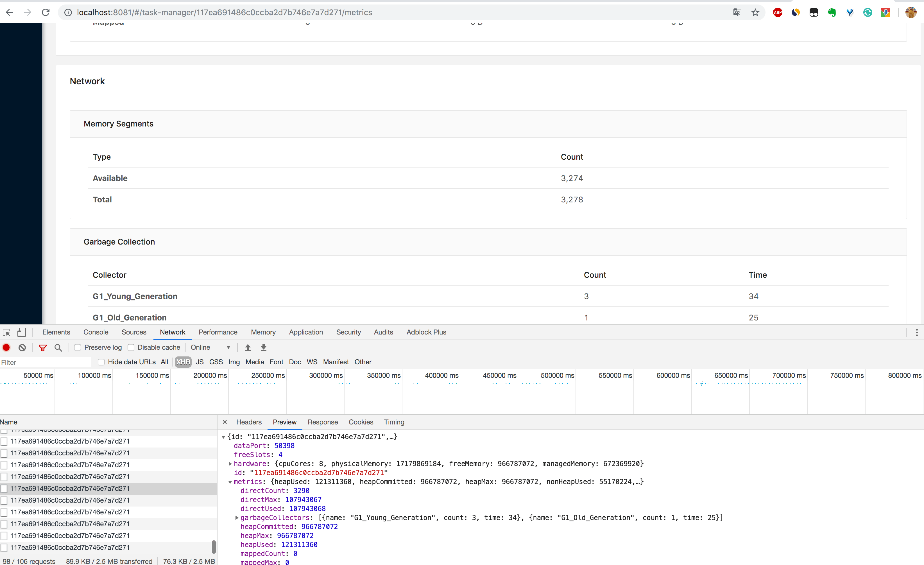Expand the garbageCollectors array
The image size is (924, 565).
[237, 518]
